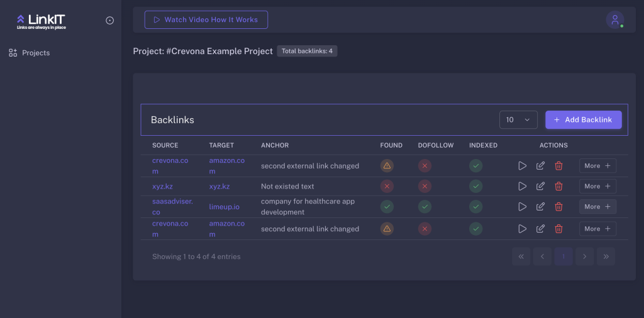Viewport: 644px width, 318px height.
Task: Run check for the xyz.kz backlink
Action: pyautogui.click(x=523, y=186)
